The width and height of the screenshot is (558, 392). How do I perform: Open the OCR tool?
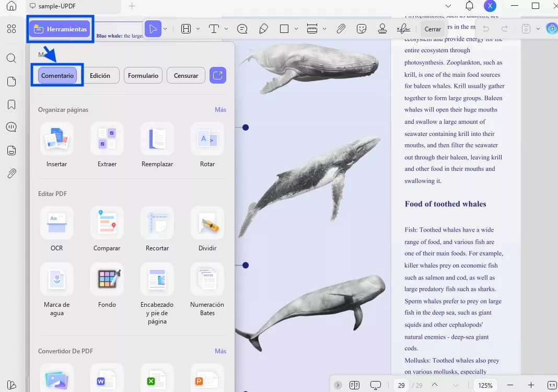(x=56, y=223)
